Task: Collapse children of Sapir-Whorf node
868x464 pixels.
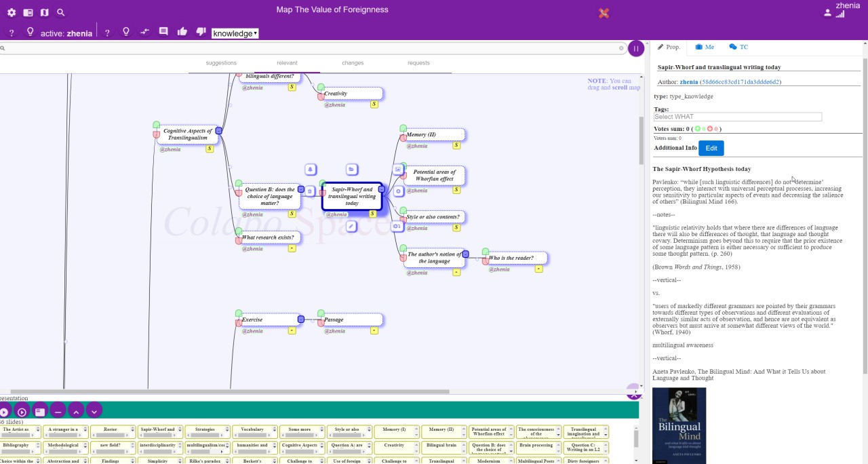Action: tap(382, 189)
